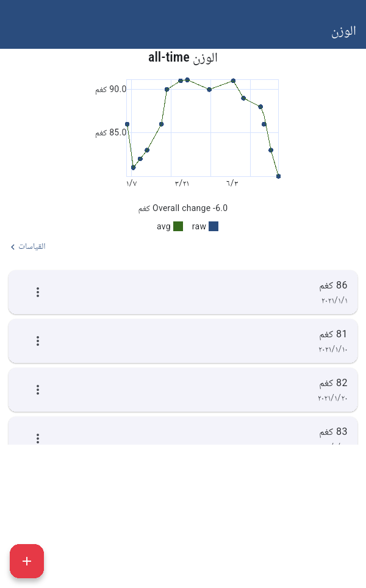Screen dimensions: 366x588
Task: Click the first data point at 86 kg
Action: point(127,124)
